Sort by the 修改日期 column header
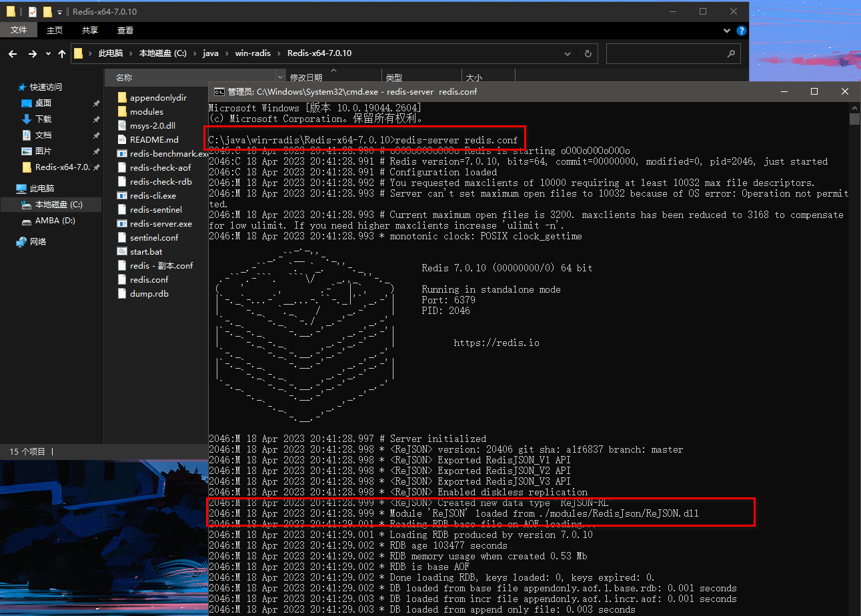Image resolution: width=861 pixels, height=616 pixels. [306, 78]
